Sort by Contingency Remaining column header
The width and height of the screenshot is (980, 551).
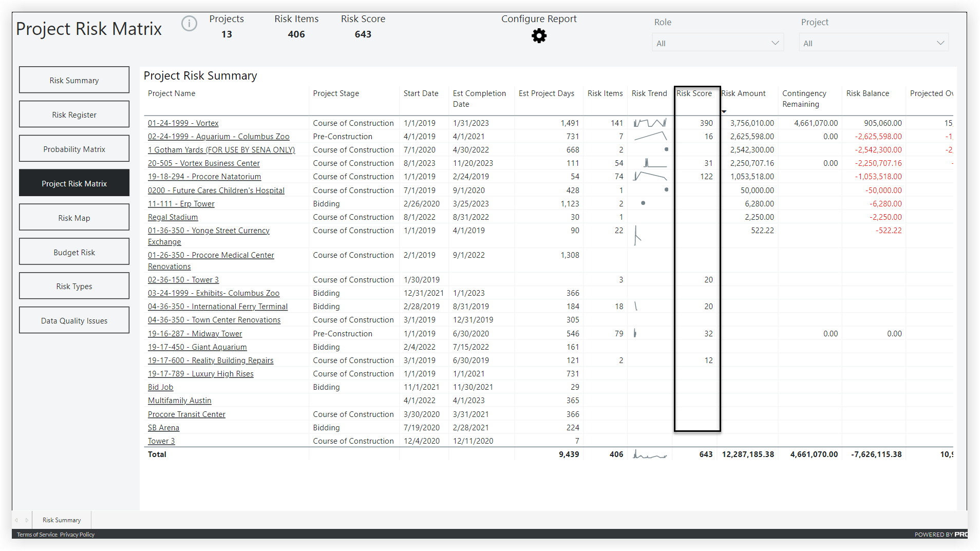[804, 99]
